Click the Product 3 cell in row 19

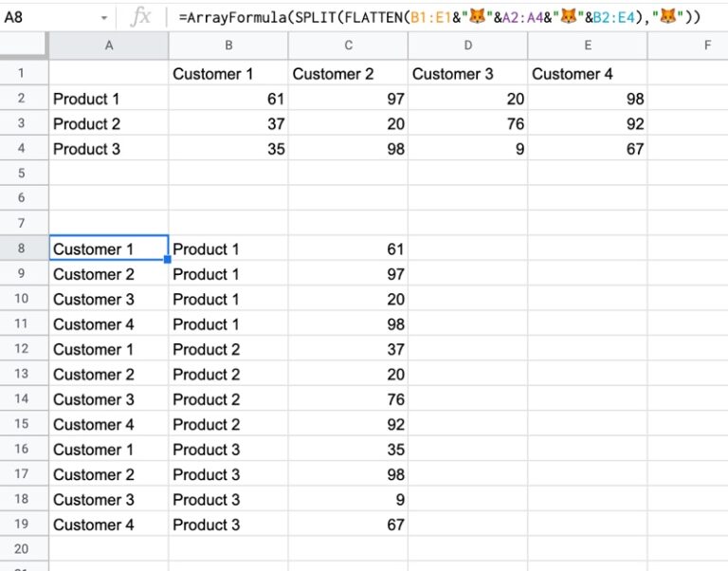pos(227,525)
